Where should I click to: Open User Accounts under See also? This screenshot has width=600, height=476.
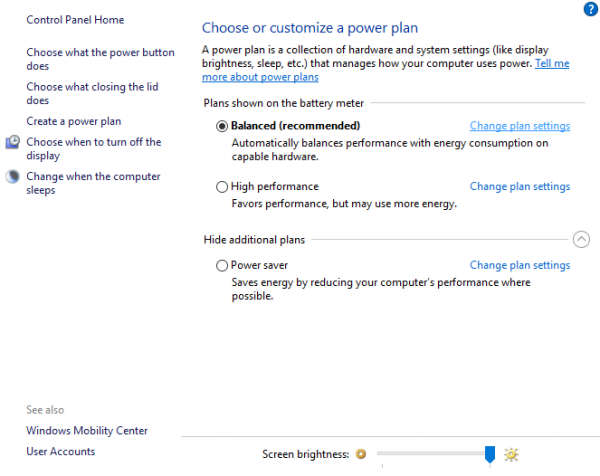coord(61,452)
